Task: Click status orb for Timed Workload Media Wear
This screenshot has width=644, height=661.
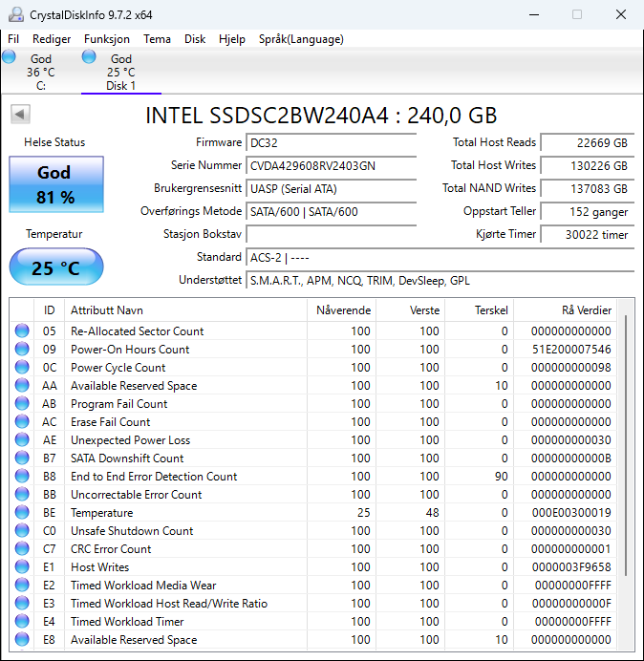Action: click(x=22, y=585)
